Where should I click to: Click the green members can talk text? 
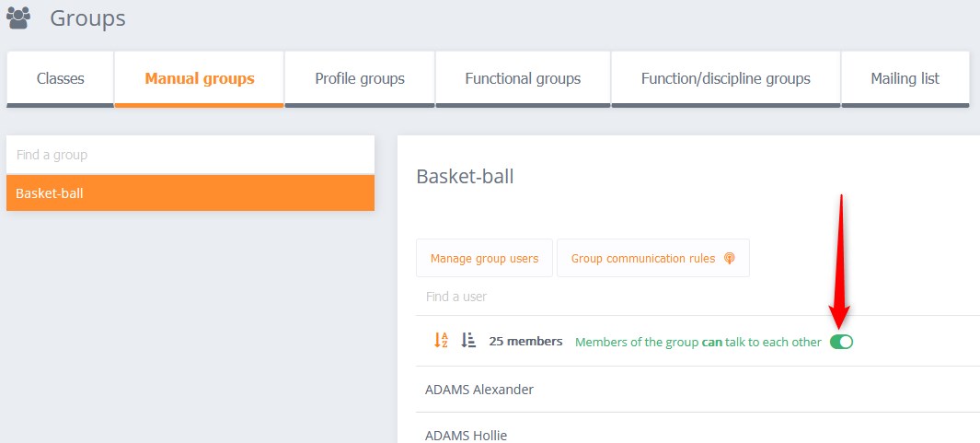coord(698,342)
